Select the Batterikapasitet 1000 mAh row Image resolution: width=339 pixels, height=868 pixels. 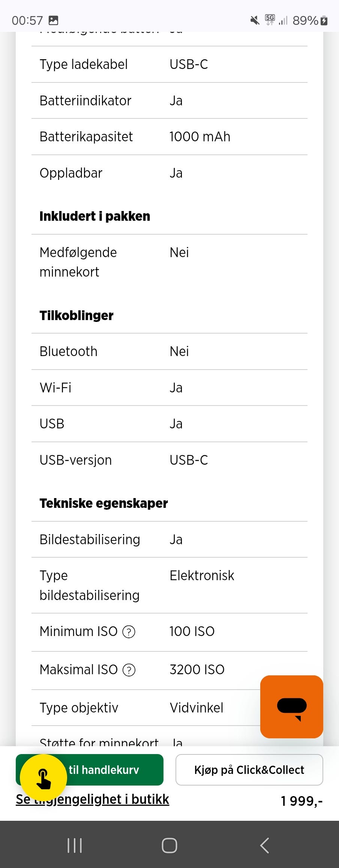[169, 137]
